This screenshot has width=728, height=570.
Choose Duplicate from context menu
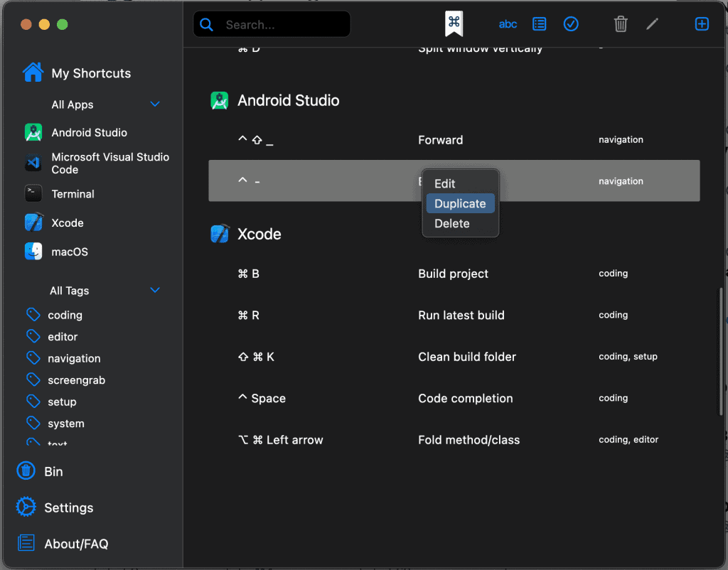click(460, 204)
